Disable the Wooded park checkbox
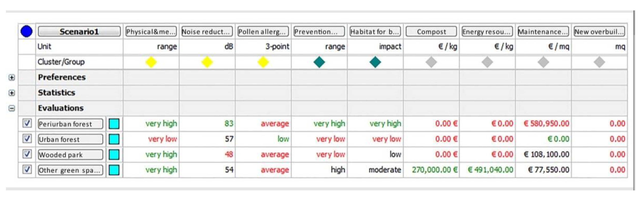Screen dimensions: 644x202 (27, 154)
